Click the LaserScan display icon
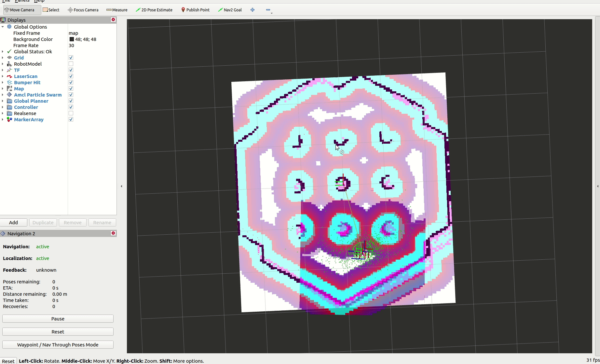The image size is (600, 364). [9, 76]
